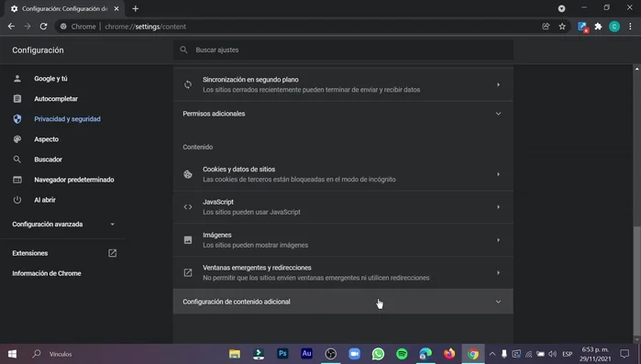Open Google y tú settings section
The height and width of the screenshot is (364, 641).
click(x=50, y=79)
